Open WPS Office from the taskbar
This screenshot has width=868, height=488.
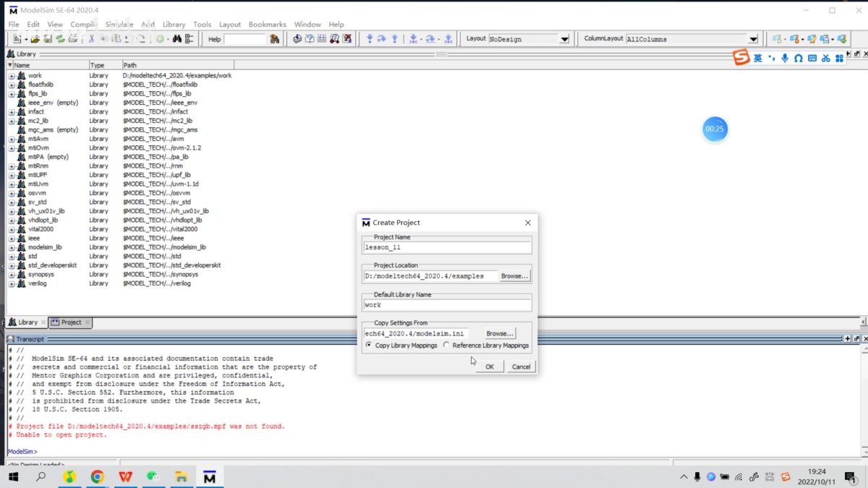point(125,476)
